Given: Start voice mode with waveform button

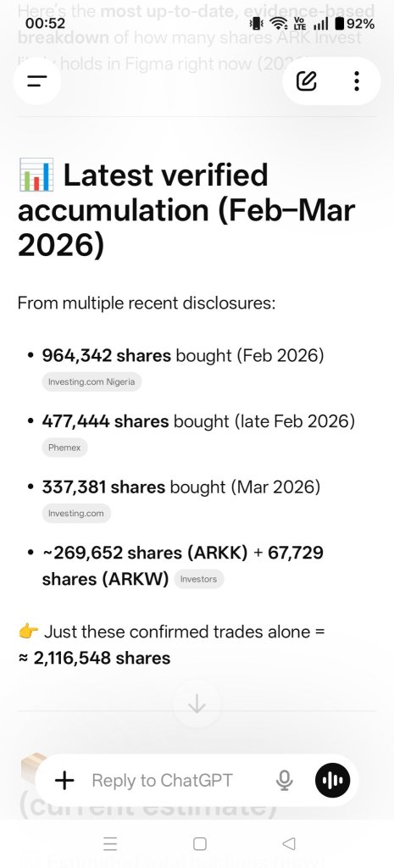Looking at the screenshot, I should click(x=333, y=781).
